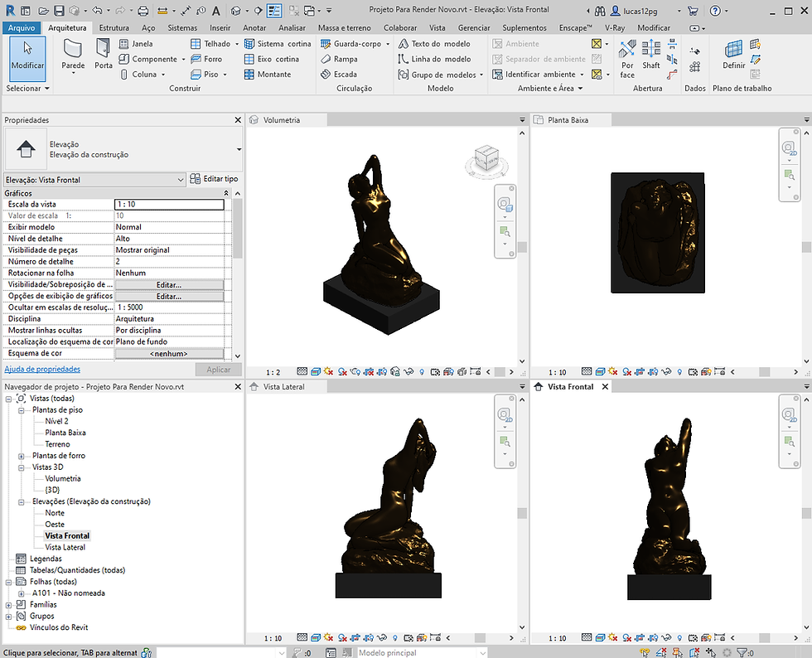Viewport: 812px width, 658px height.
Task: Open Guarda-corpo dropdown arrow
Action: point(388,44)
